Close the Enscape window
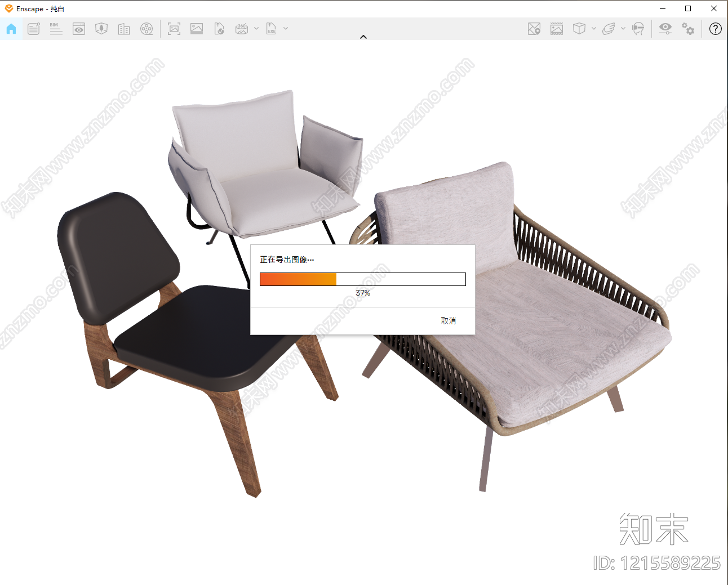 point(714,8)
